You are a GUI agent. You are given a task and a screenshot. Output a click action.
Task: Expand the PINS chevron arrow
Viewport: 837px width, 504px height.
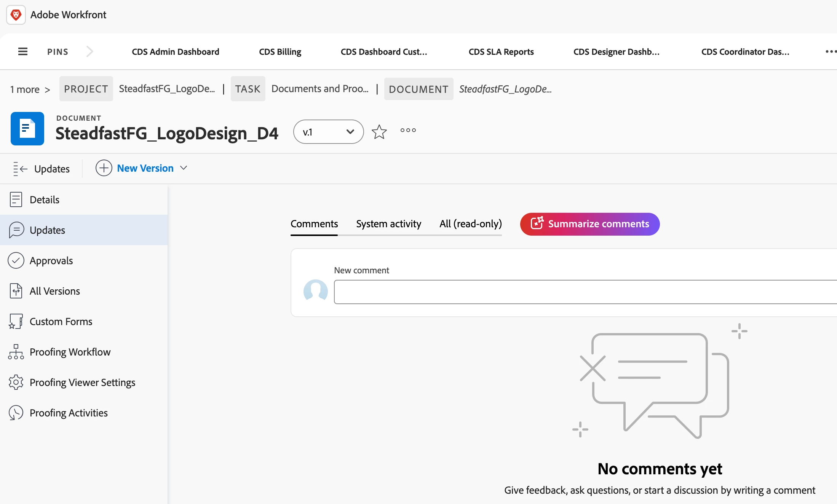click(89, 51)
